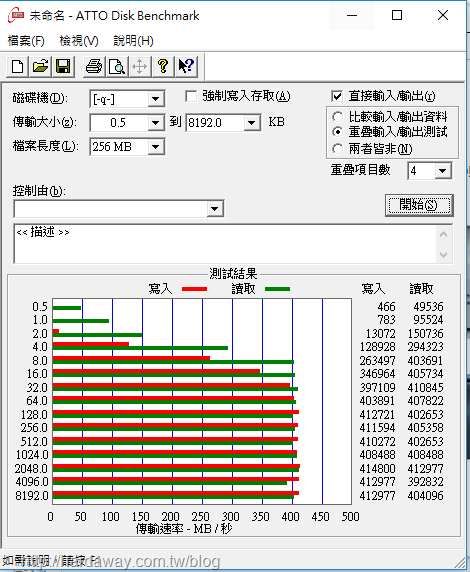Select 比較輸入/輸出資料 radio button

(x=337, y=117)
